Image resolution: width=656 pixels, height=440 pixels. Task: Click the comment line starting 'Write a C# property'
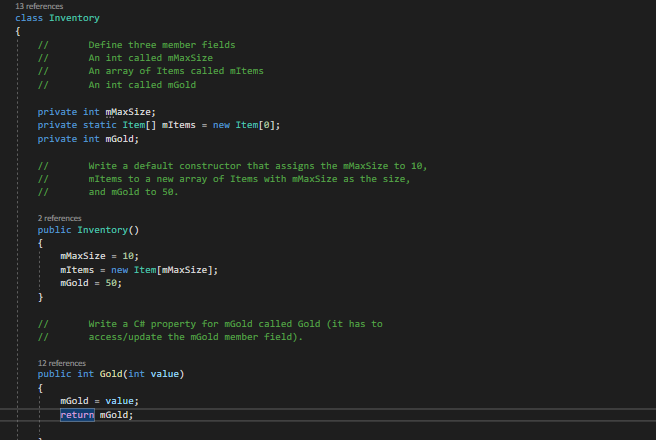point(235,324)
